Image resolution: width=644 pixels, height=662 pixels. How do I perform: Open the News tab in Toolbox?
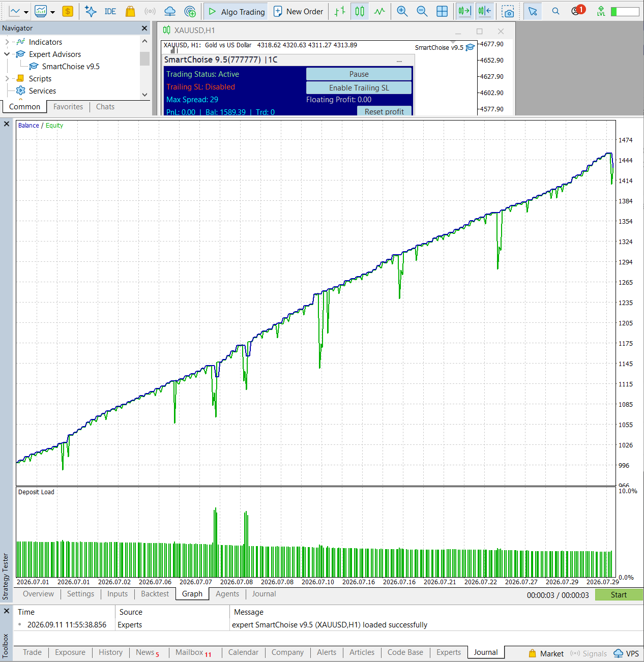click(147, 652)
